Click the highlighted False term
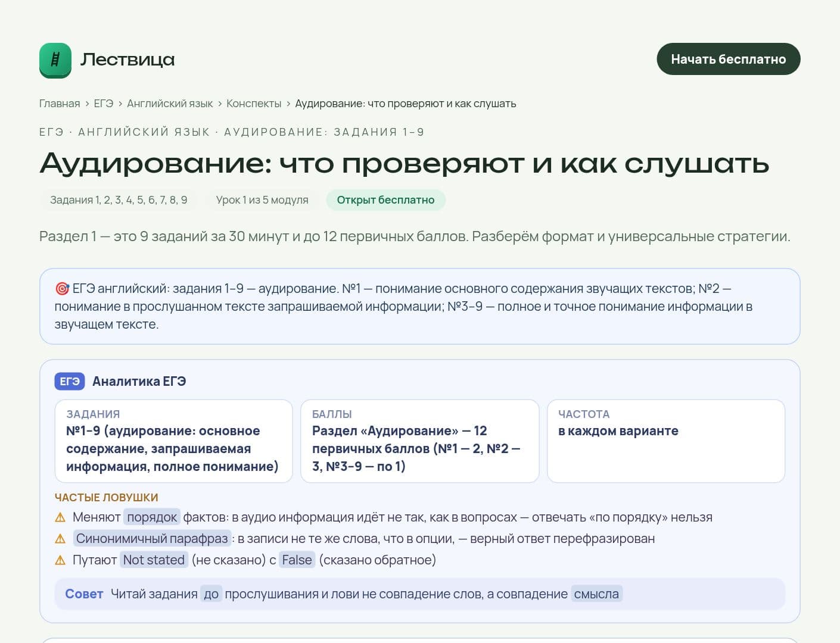This screenshot has height=643, width=840. (297, 560)
